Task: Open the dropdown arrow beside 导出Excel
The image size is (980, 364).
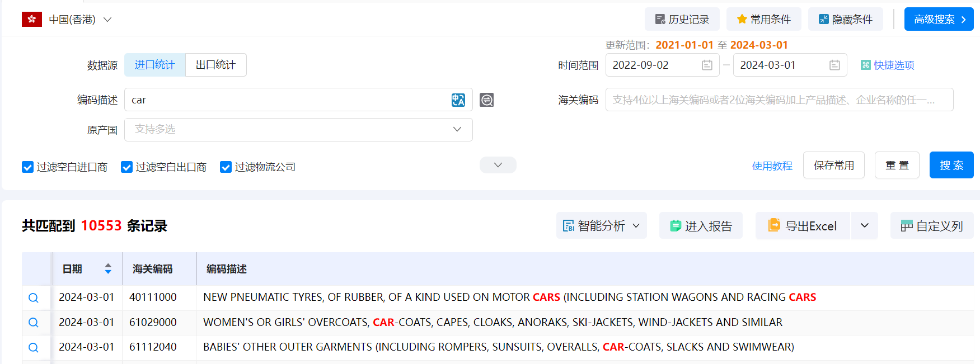Action: click(864, 226)
